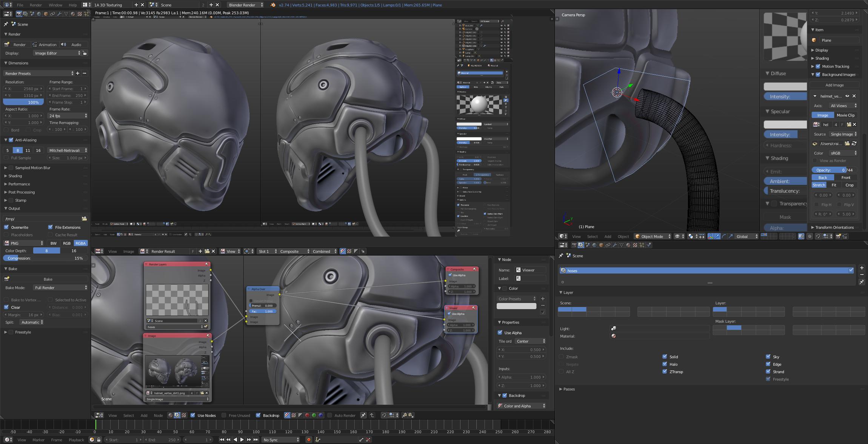Screen dimensions: 868x444
Task: Select texture node tree type icon in node editor
Action: coord(184,415)
